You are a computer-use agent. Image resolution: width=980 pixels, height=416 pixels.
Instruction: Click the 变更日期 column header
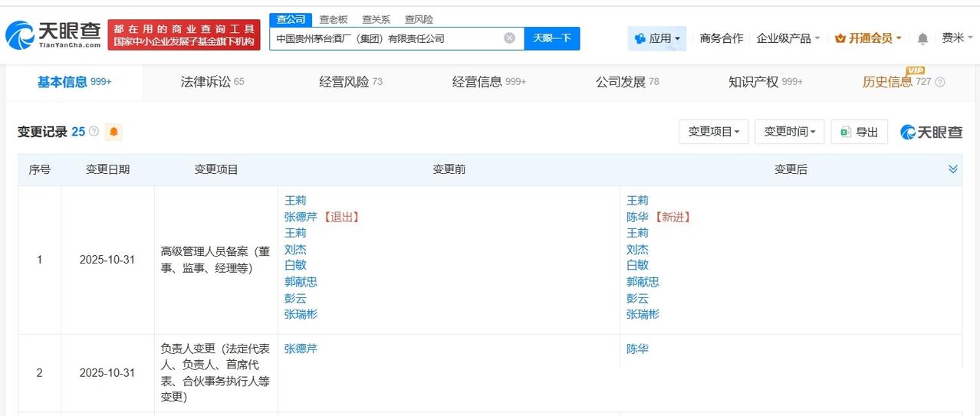(x=107, y=169)
